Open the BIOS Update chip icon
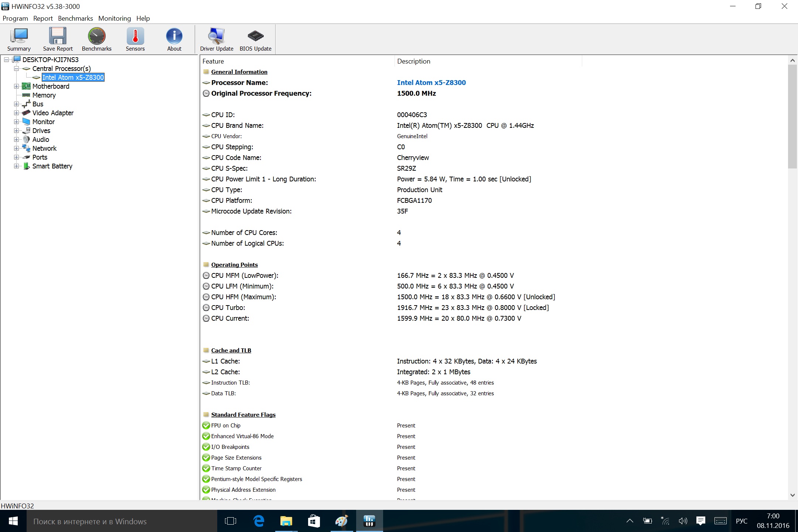This screenshot has width=798, height=532. click(x=255, y=39)
